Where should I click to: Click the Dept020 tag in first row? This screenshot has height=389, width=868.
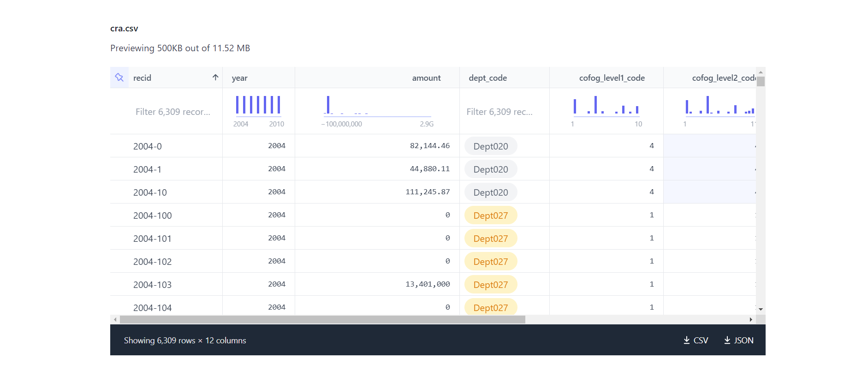490,146
